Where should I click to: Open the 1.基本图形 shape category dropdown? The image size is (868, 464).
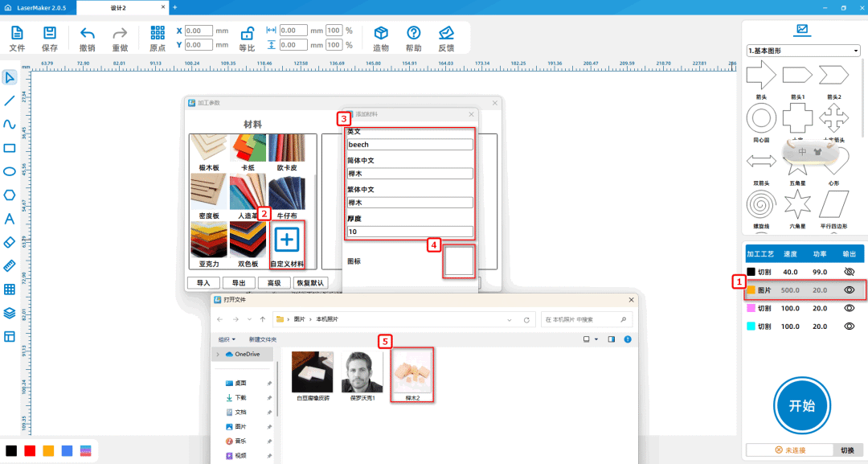pos(803,51)
